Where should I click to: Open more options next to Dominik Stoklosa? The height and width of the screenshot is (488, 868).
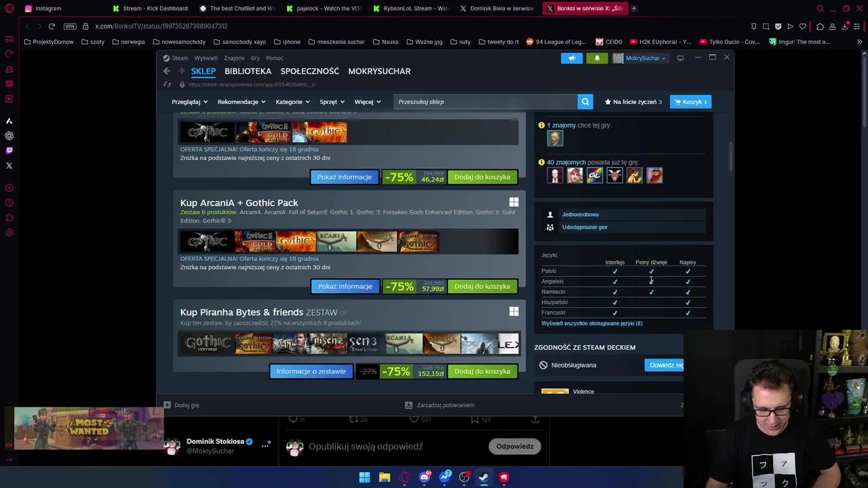click(x=265, y=446)
